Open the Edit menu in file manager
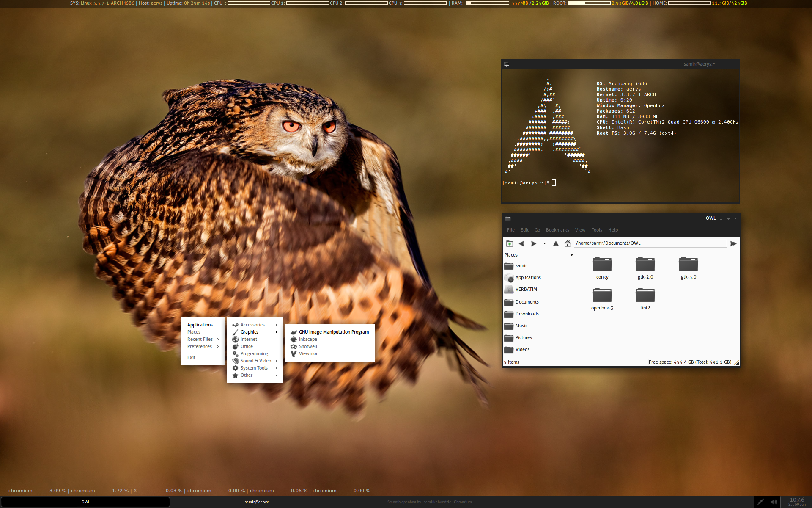The image size is (812, 508). click(x=524, y=230)
